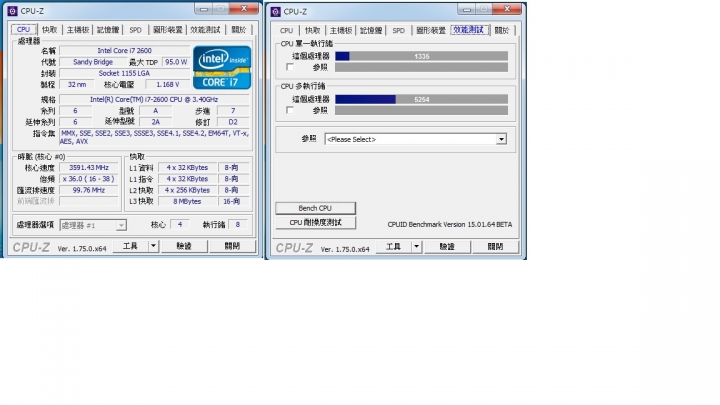Minimize the right CPU-Z window
Image resolution: width=720 pixels, height=405 pixels.
[467, 10]
